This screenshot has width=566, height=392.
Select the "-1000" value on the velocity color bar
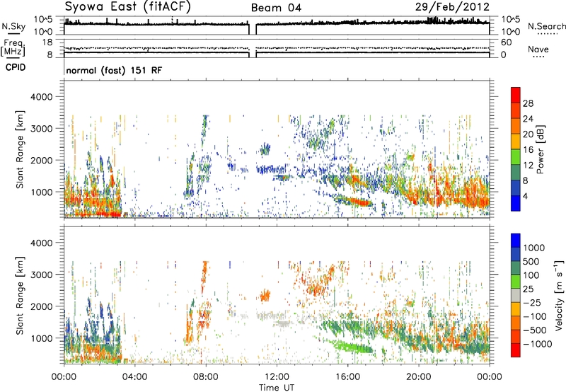[537, 344]
